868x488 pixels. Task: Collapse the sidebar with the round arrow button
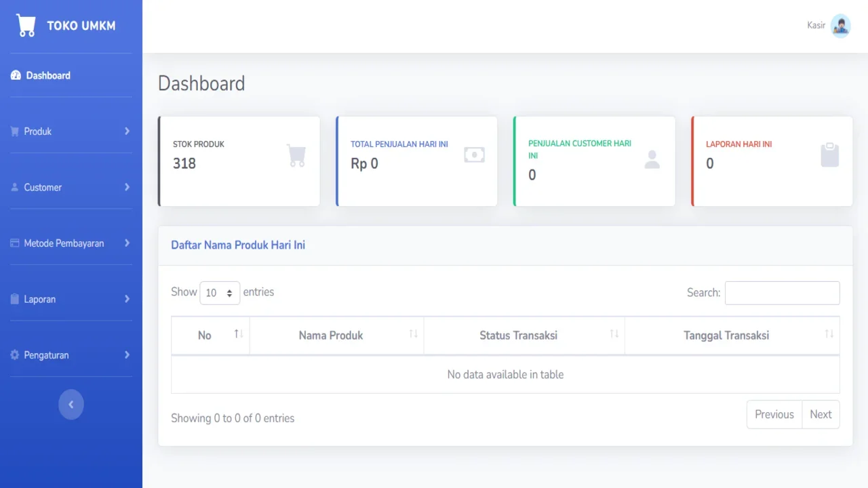tap(71, 405)
